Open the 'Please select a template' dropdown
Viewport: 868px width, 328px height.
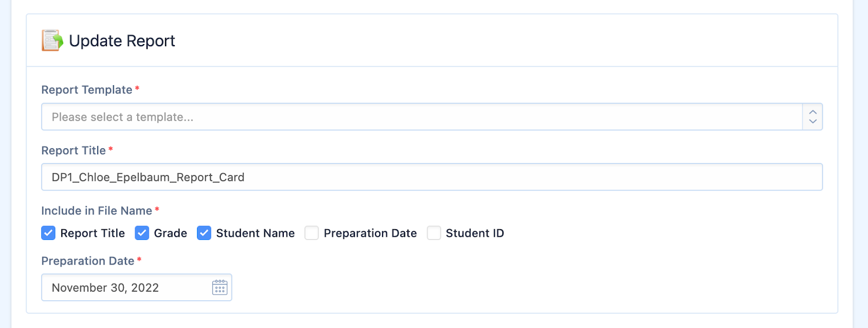[x=432, y=117]
